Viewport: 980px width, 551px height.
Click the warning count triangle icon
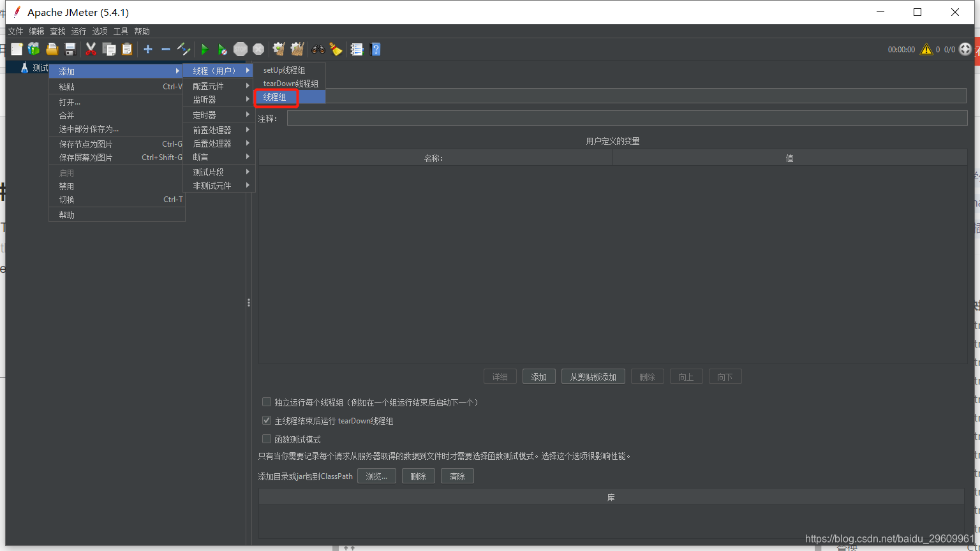(x=926, y=49)
